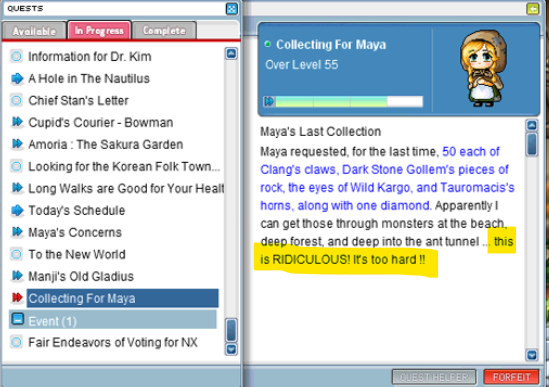Click the double-arrow icon next to Cupid's Courier
Viewport: 549px width, 387px height.
[x=17, y=122]
